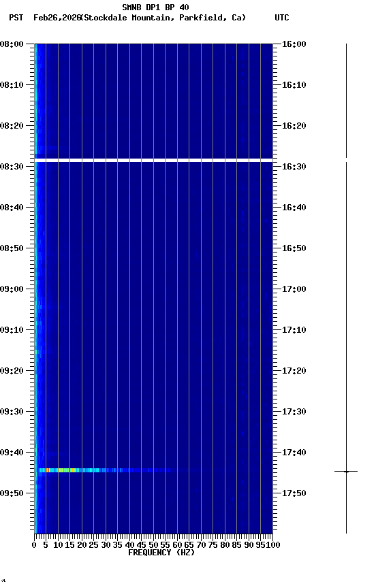Click the 30 Hz frequency tick label
Screen dimensions: 376x588
click(x=106, y=545)
